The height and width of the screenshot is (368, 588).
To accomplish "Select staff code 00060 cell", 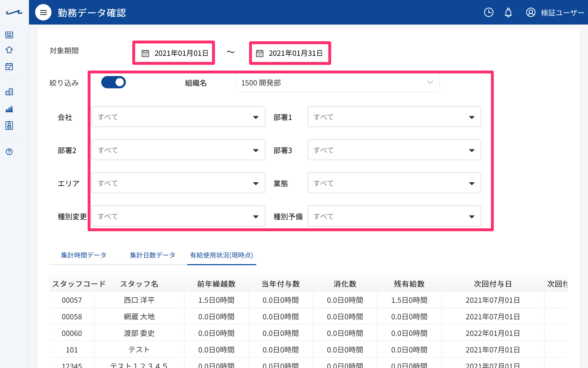I will tap(72, 333).
